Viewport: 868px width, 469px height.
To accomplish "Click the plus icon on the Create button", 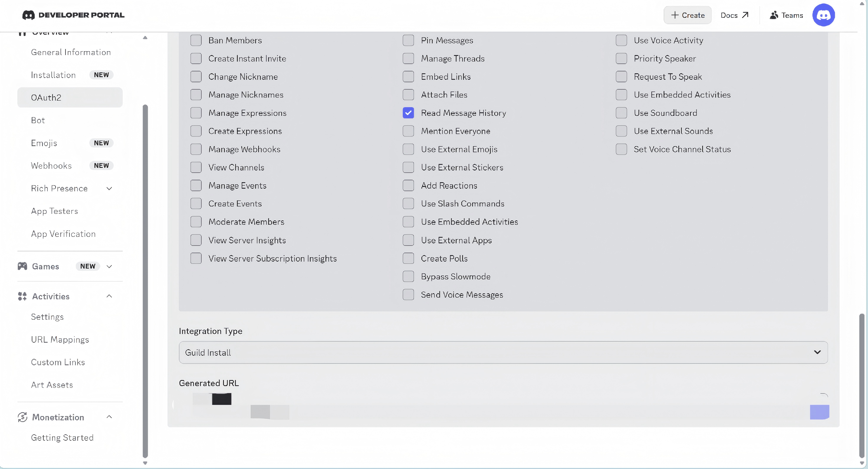I will [675, 15].
